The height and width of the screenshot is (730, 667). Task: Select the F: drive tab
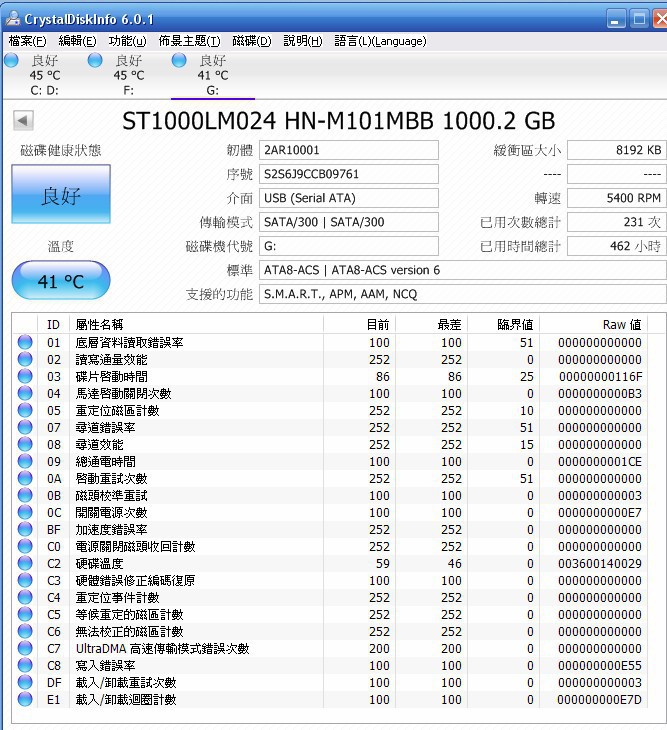tap(128, 75)
